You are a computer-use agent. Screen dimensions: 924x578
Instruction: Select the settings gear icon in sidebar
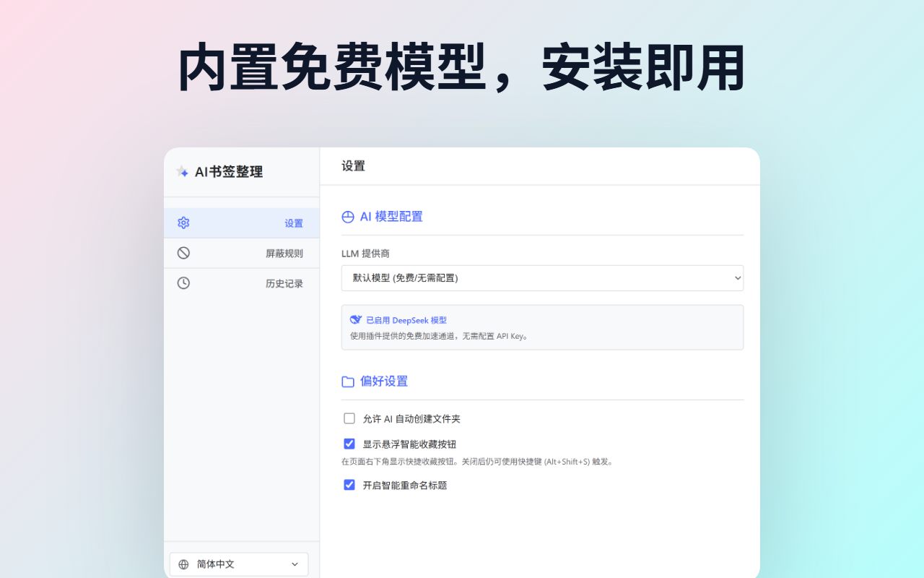pyautogui.click(x=183, y=223)
